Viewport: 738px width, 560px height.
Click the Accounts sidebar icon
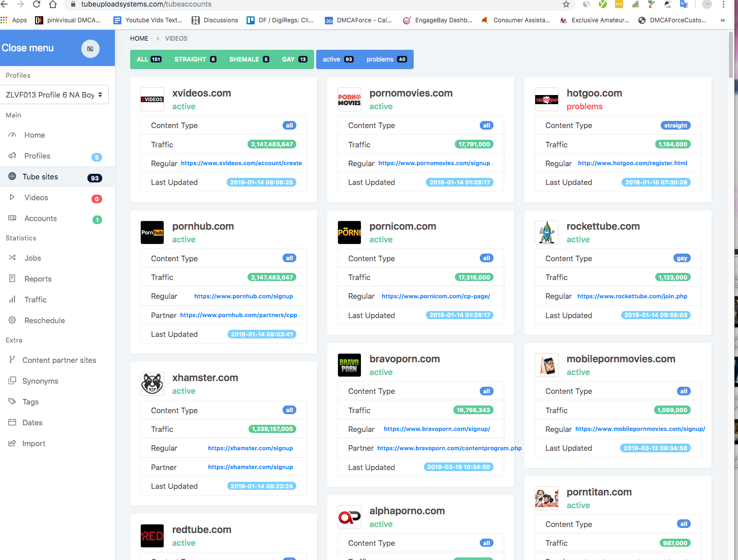click(12, 218)
